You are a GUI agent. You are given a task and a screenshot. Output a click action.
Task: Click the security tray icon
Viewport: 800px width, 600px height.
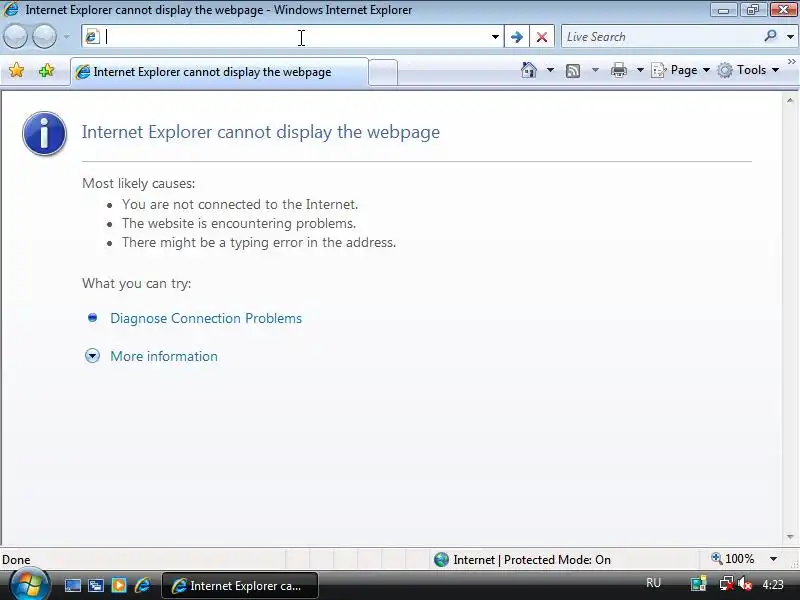(x=698, y=584)
